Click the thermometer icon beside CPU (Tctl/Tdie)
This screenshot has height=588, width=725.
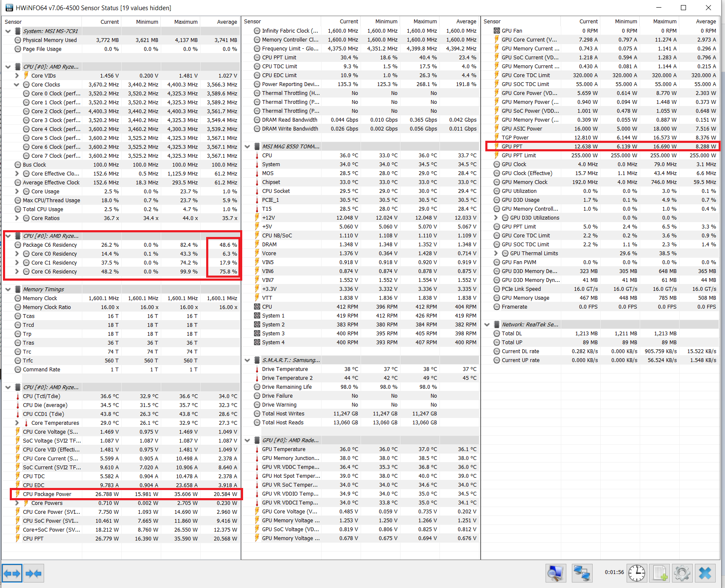18,396
